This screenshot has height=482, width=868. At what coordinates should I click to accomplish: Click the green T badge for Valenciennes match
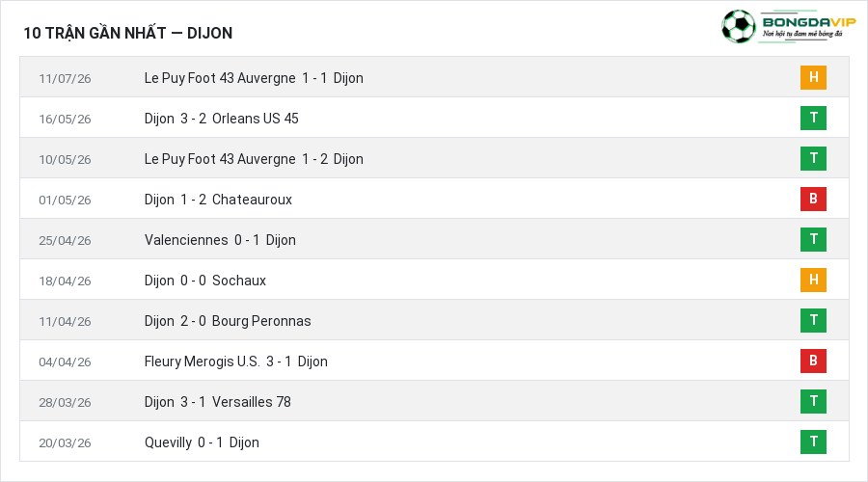pyautogui.click(x=813, y=239)
